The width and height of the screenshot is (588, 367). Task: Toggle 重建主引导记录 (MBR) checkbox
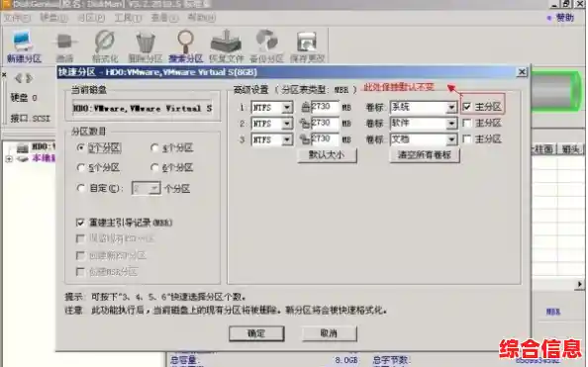(80, 223)
